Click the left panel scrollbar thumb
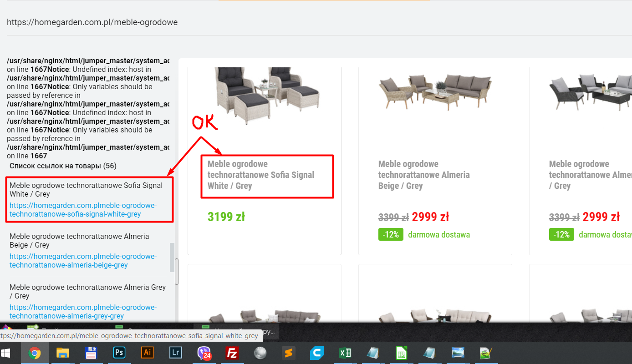This screenshot has width=632, height=364. click(x=172, y=257)
